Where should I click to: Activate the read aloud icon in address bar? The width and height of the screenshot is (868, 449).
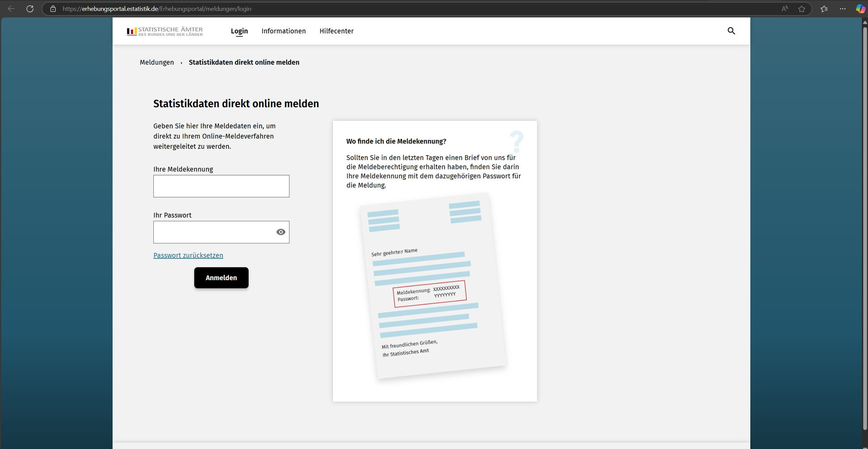tap(785, 9)
